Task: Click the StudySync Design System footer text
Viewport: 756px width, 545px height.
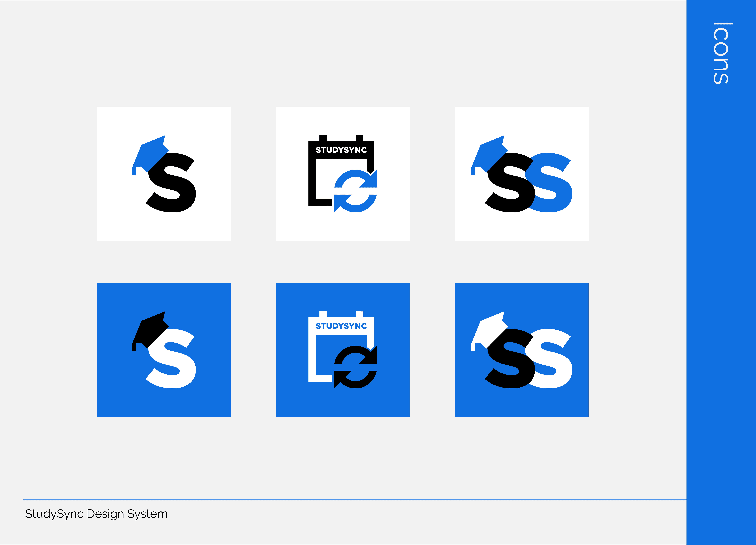Action: click(x=96, y=514)
